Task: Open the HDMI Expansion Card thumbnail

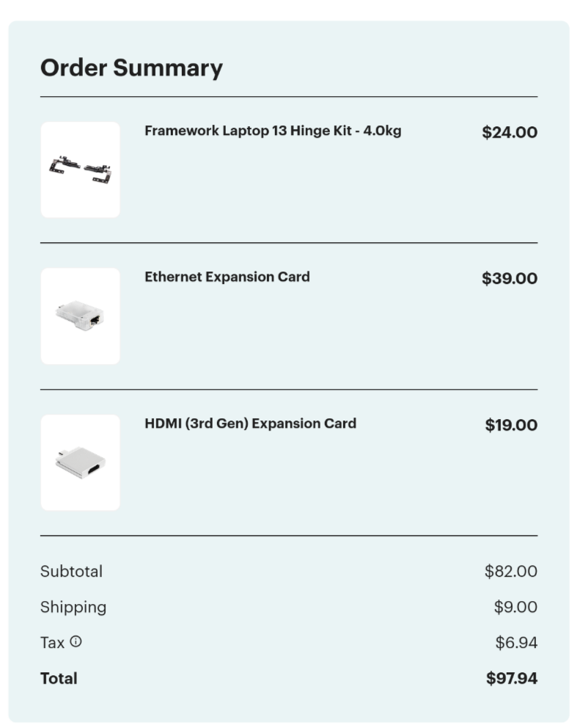Action: coord(80,463)
